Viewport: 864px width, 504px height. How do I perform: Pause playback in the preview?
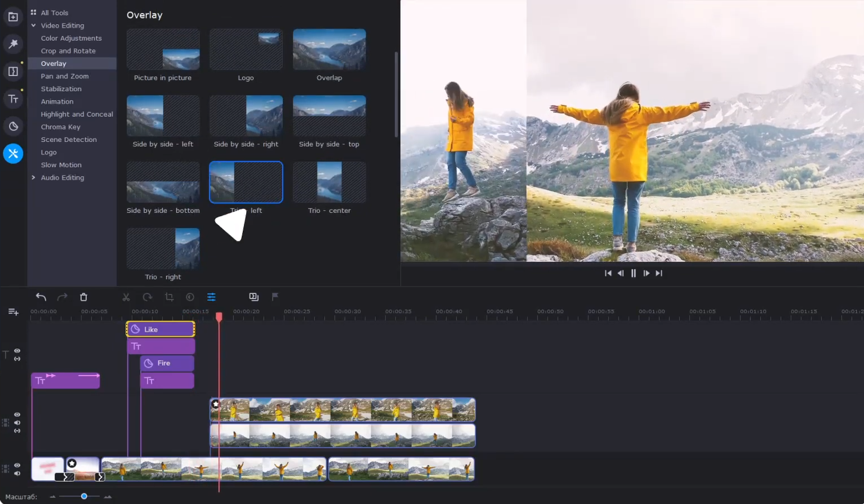(633, 273)
